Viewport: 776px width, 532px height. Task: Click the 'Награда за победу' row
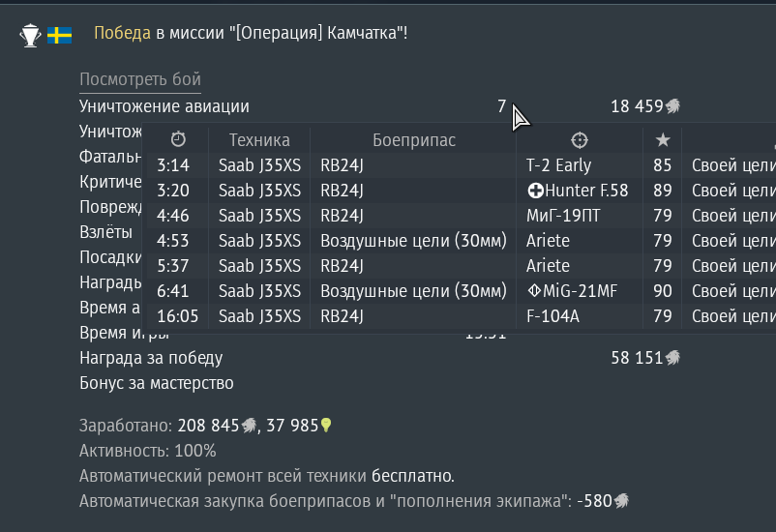coord(380,358)
